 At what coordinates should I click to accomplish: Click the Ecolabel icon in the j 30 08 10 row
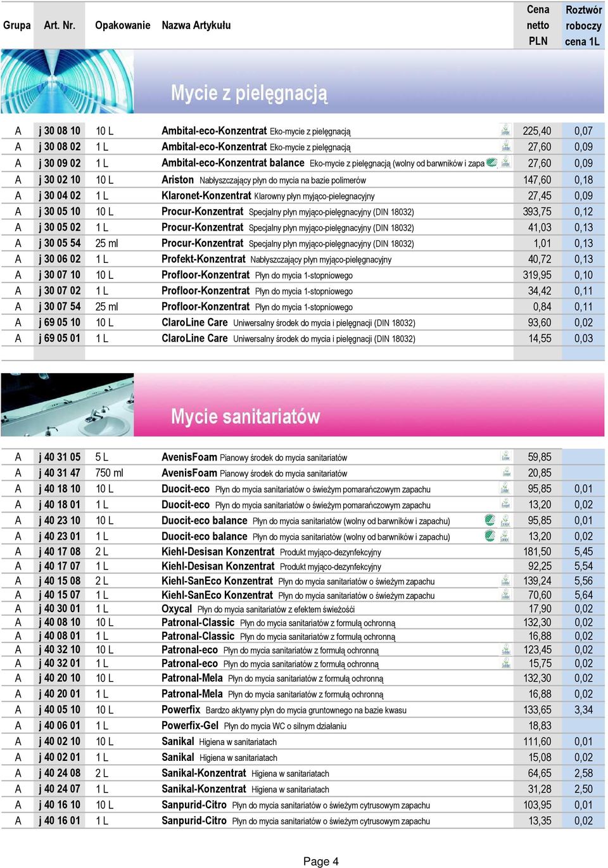tap(505, 130)
